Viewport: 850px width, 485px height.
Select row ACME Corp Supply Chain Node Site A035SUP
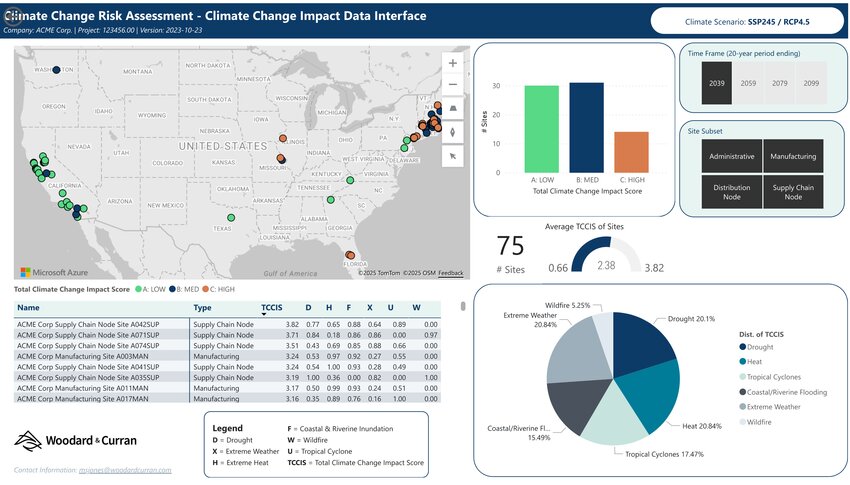click(x=227, y=377)
